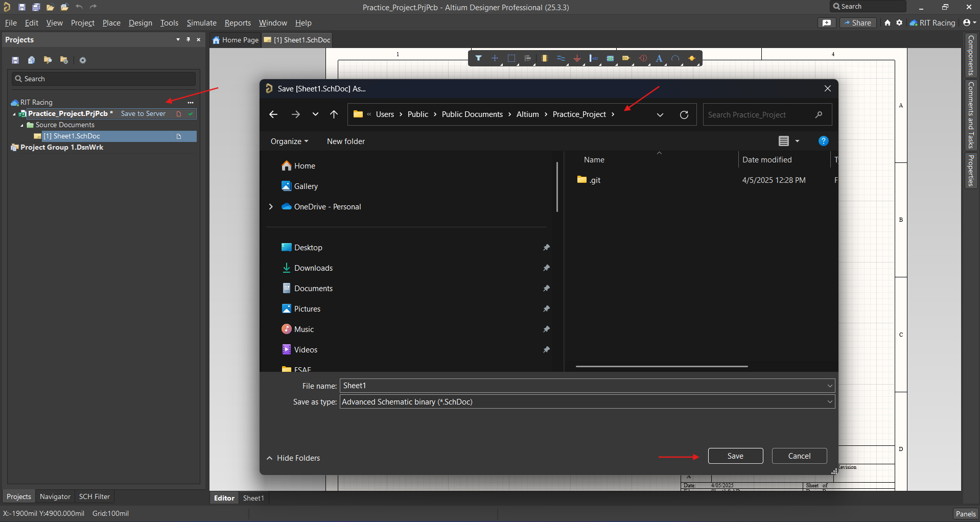
Task: Click the Share button
Action: tap(858, 23)
